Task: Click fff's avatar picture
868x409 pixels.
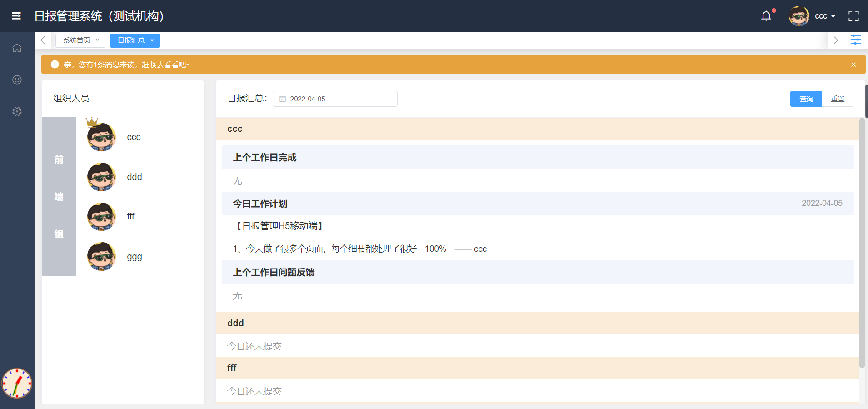Action: (101, 216)
